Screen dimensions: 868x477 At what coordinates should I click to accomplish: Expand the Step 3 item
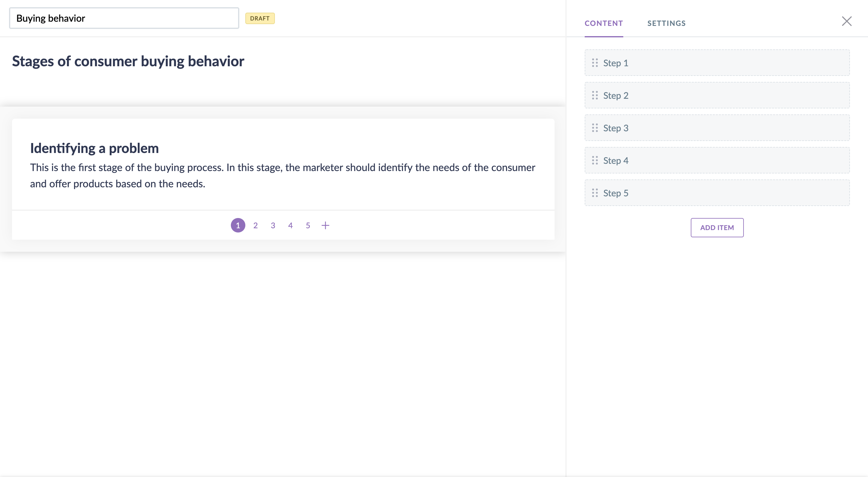coord(717,128)
